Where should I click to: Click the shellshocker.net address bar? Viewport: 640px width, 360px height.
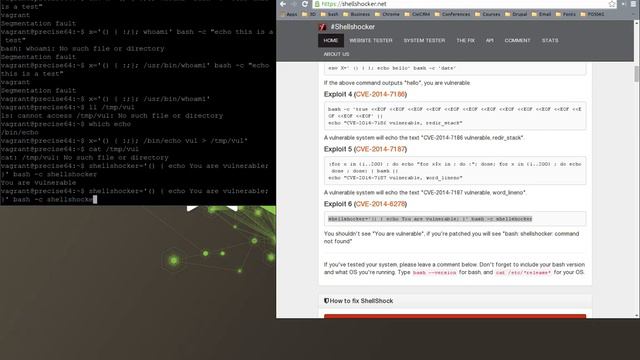point(464,4)
